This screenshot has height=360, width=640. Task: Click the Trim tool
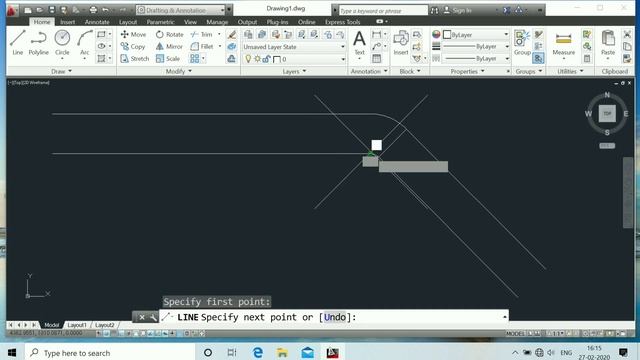tap(202, 35)
